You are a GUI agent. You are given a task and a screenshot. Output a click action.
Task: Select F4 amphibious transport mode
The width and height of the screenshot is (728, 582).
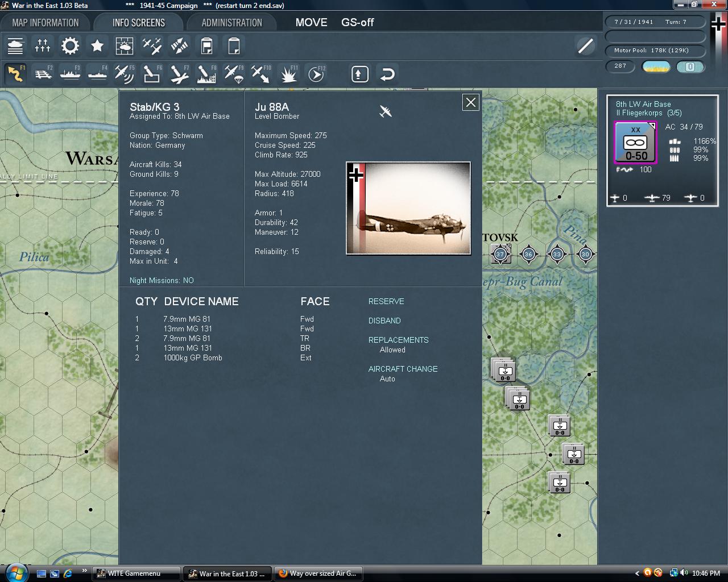pyautogui.click(x=97, y=74)
